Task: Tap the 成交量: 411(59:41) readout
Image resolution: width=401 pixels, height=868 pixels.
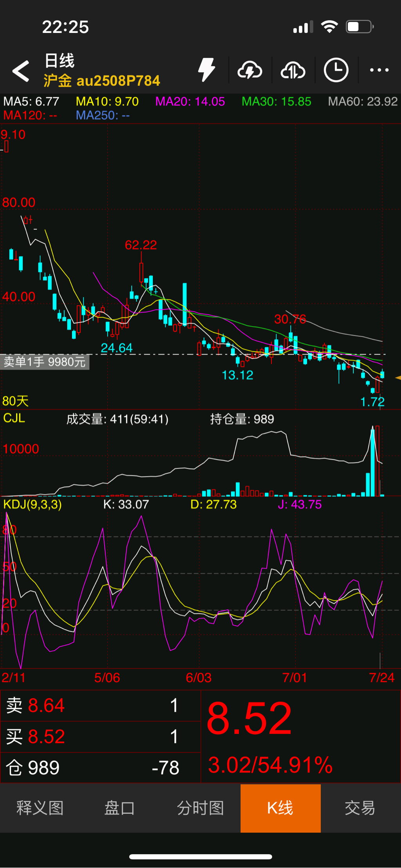Action: pyautogui.click(x=117, y=419)
